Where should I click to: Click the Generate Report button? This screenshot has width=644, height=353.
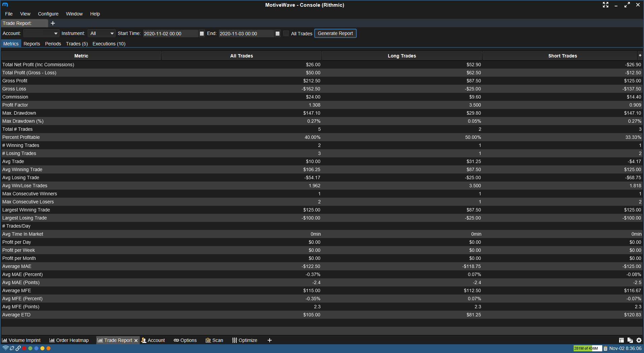click(335, 33)
